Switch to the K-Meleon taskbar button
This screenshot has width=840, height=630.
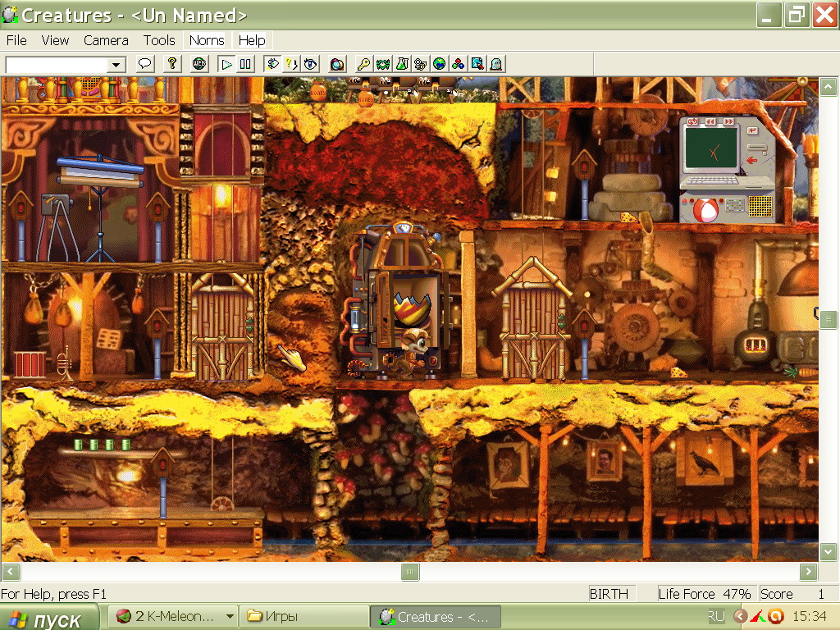(173, 617)
